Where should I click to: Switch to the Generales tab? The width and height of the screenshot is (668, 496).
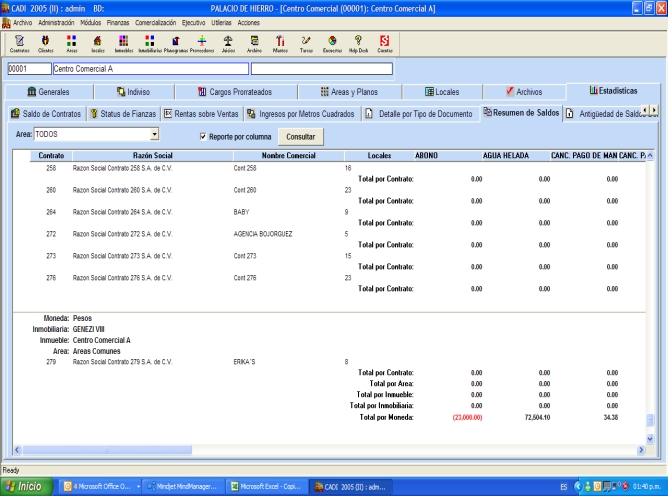coord(52,93)
